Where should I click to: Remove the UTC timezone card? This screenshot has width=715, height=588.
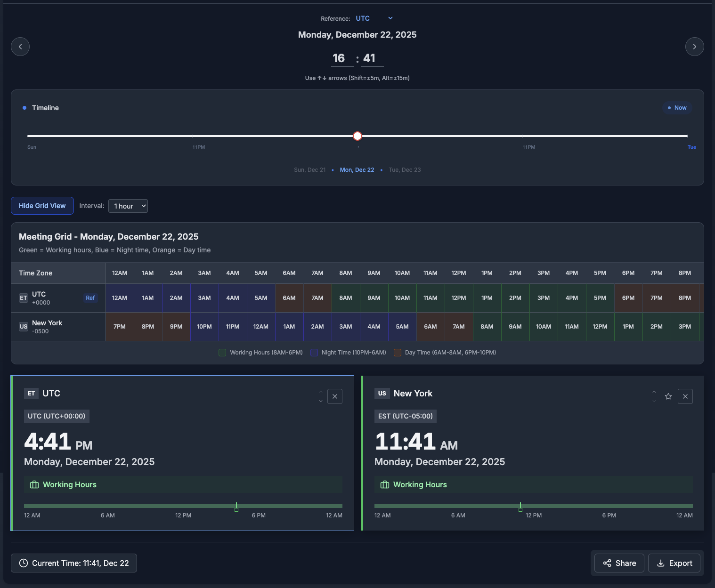(335, 396)
